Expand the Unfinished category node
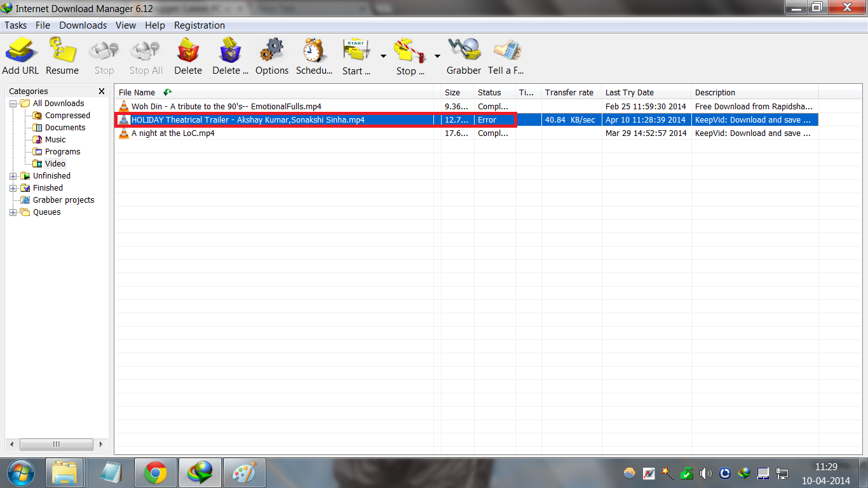Screen dimensions: 868x488 pyautogui.click(x=13, y=176)
